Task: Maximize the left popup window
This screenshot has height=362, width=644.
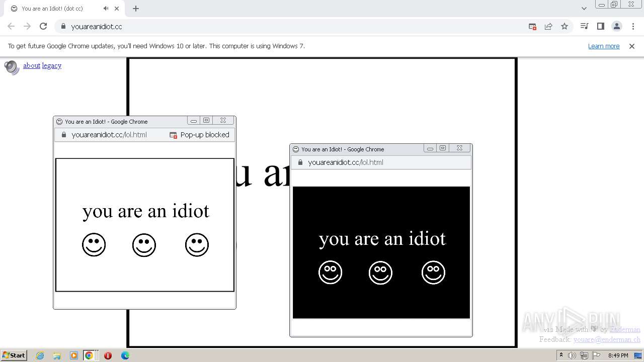Action: pos(206,121)
